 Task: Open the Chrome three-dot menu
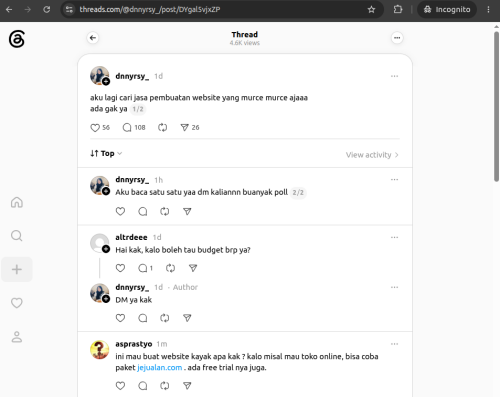488,9
